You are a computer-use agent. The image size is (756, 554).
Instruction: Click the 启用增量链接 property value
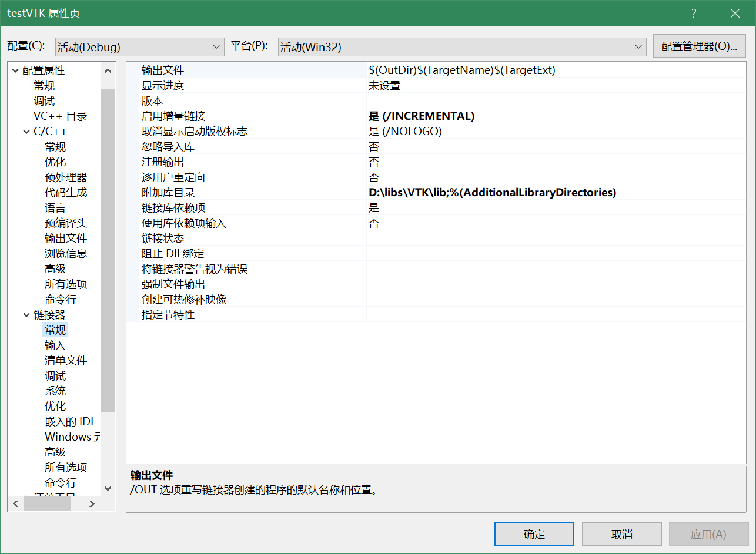[x=556, y=116]
